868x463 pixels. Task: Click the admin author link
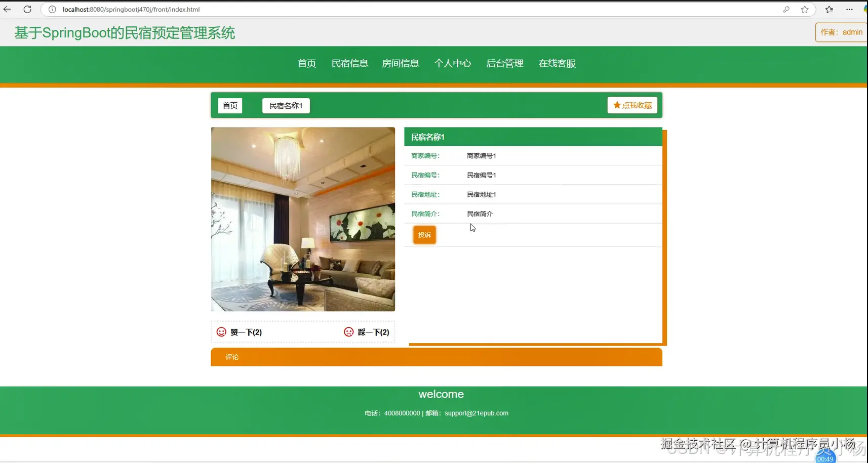[x=853, y=32]
